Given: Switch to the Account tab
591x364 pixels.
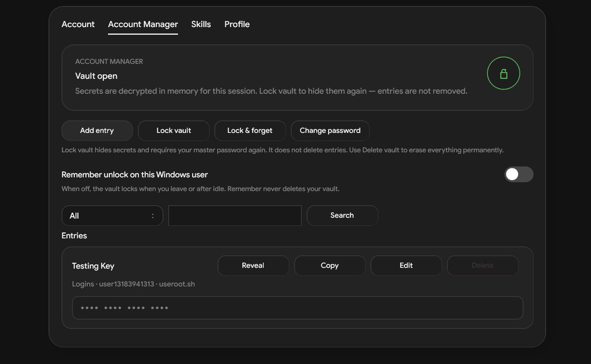Looking at the screenshot, I should [x=78, y=24].
